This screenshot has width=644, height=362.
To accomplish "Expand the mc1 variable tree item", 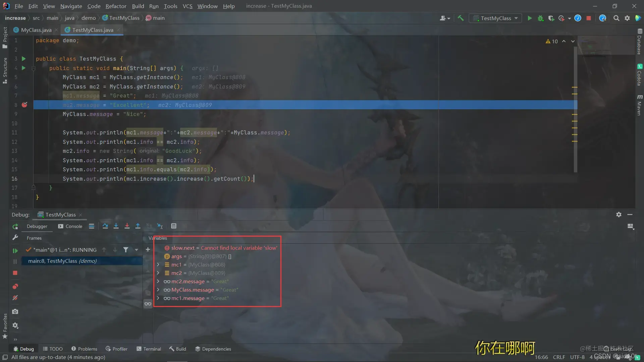I will pyautogui.click(x=158, y=264).
